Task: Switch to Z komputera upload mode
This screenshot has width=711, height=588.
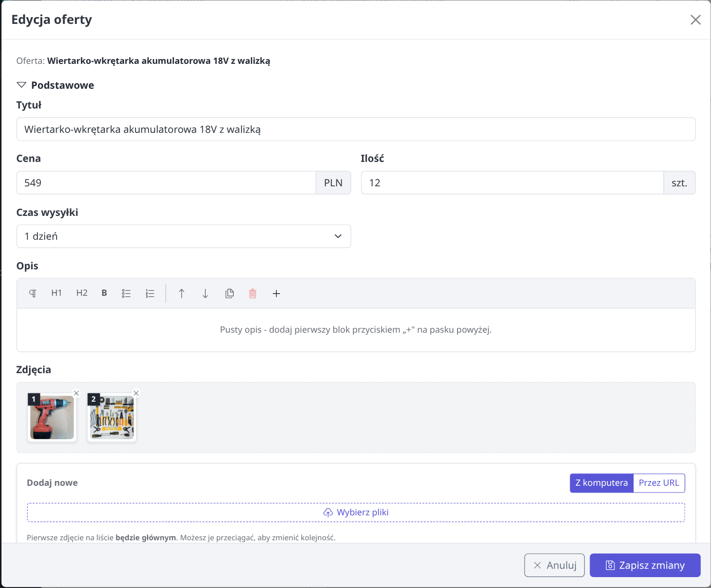Action: (601, 483)
